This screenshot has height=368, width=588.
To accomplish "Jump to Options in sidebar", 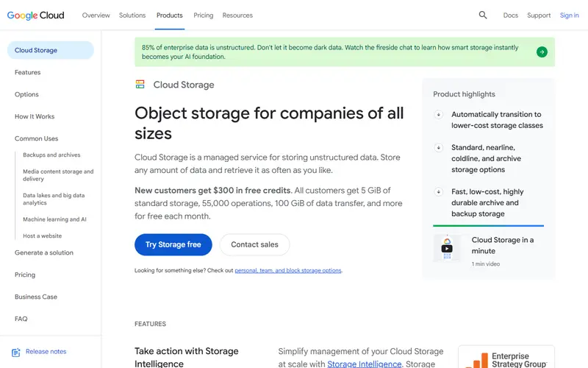I will [26, 94].
